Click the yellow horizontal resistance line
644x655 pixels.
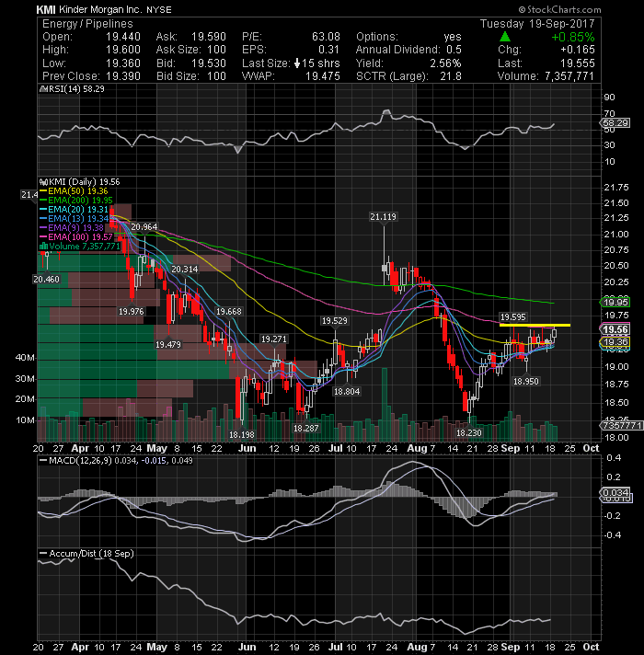535,325
